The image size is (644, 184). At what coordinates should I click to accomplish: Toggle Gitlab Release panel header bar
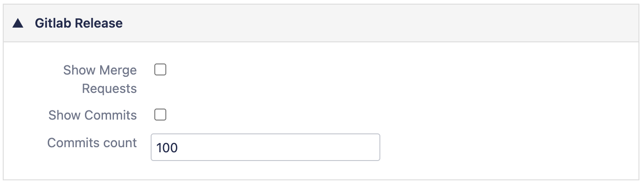(321, 23)
